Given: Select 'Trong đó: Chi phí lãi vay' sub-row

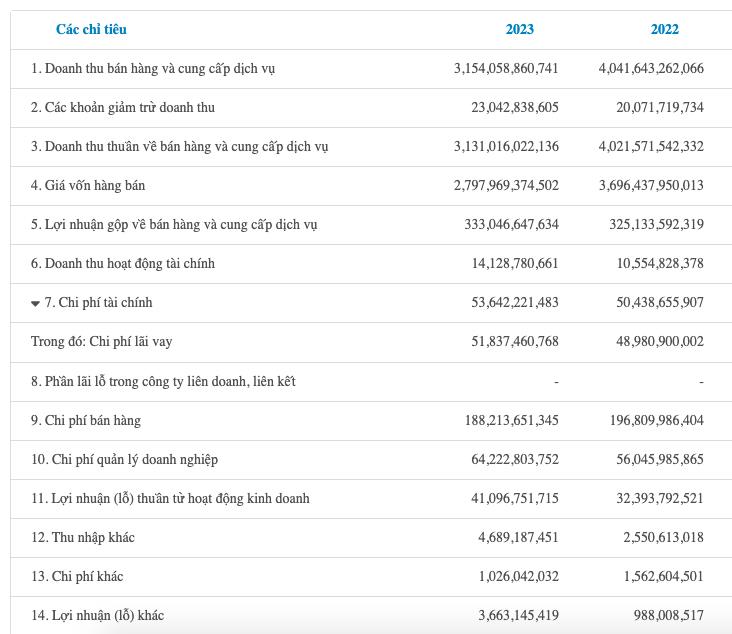Looking at the screenshot, I should 101,342.
